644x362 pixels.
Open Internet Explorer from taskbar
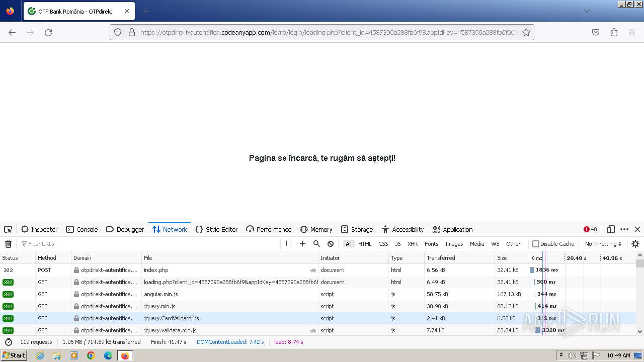(40, 355)
